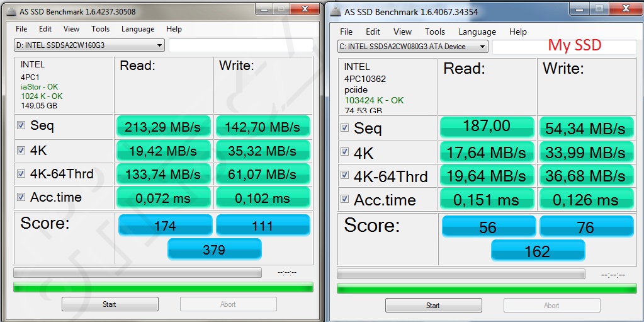The image size is (644, 322).
Task: Toggle 4K checkbox in right window
Action: [344, 152]
